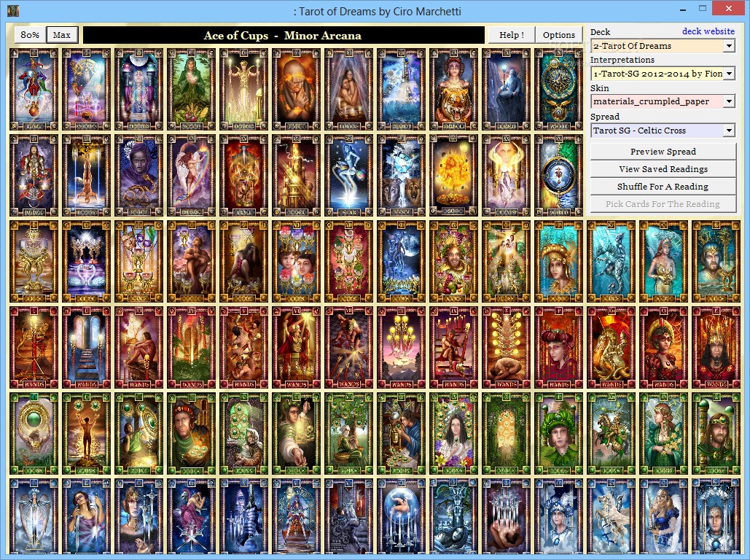Screen dimensions: 750x560
Task: Select the King of Cups card
Action: coord(716,261)
